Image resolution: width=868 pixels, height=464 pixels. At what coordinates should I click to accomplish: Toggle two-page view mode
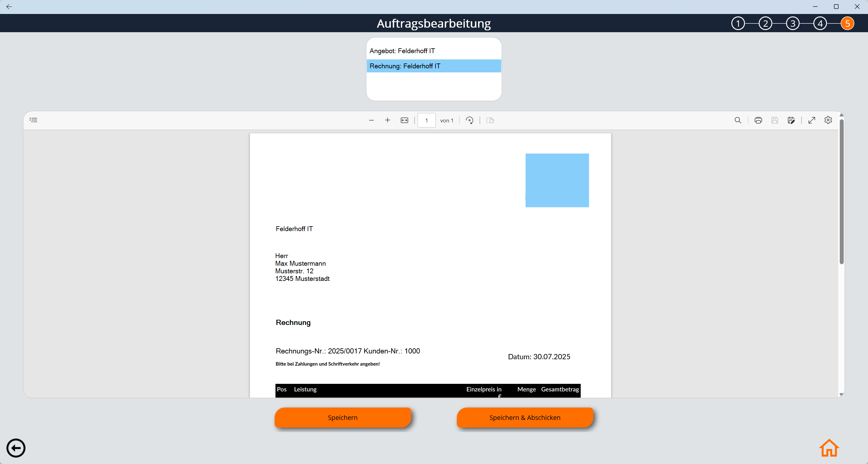(490, 120)
